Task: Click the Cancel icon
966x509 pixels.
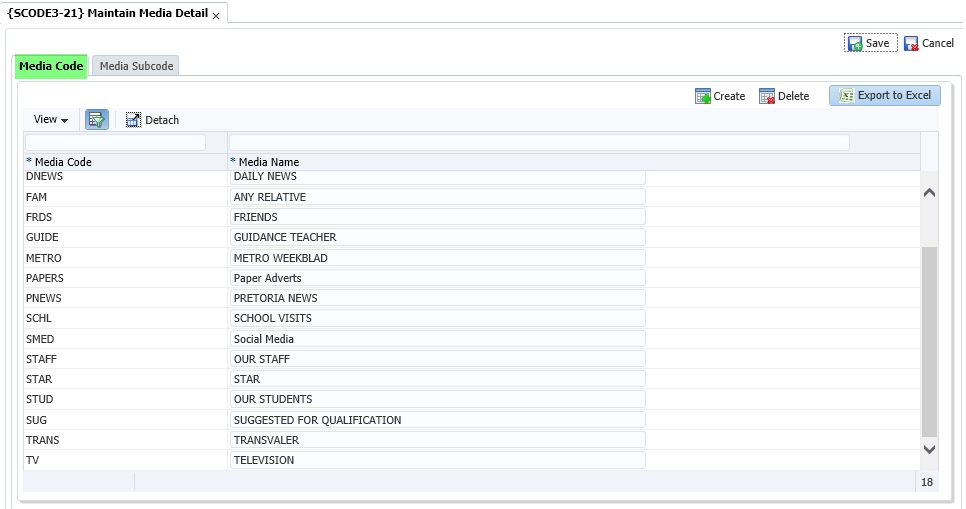Action: [911, 43]
